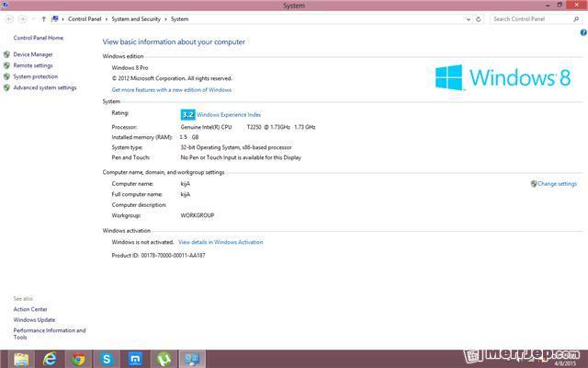Click Change settings link
588x368 pixels.
(x=558, y=184)
